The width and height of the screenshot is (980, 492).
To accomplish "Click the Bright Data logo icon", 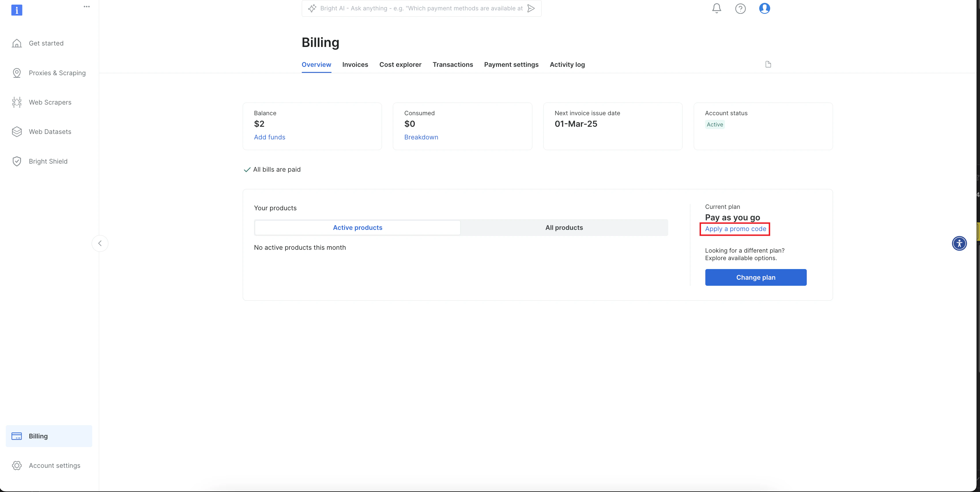I will coord(17,10).
